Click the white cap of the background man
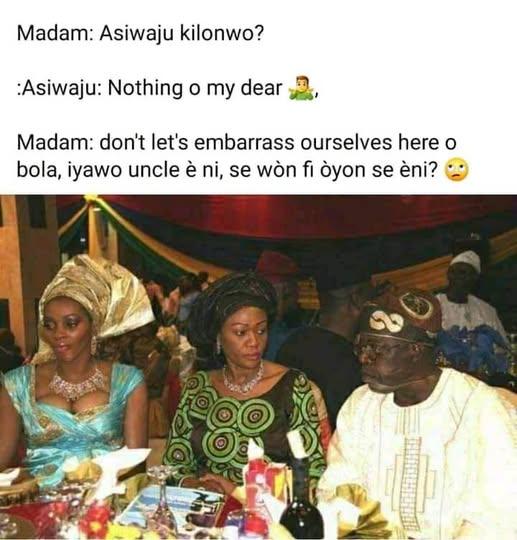The height and width of the screenshot is (540, 517). tap(466, 261)
